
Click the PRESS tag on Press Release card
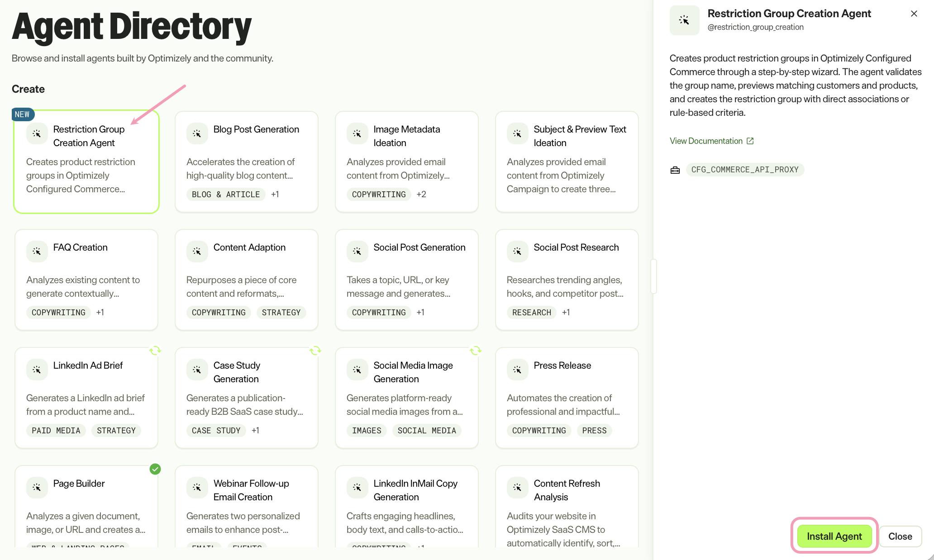pos(594,431)
